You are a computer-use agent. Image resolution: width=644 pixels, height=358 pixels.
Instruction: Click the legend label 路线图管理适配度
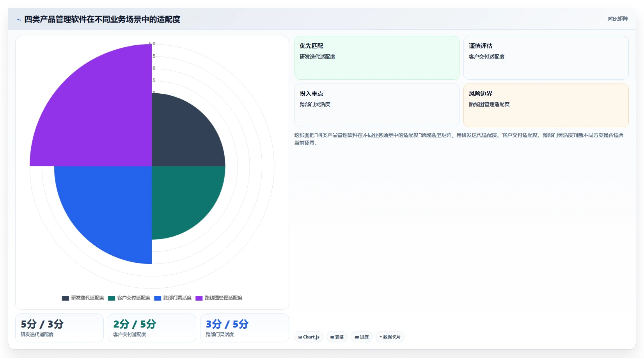click(x=224, y=298)
